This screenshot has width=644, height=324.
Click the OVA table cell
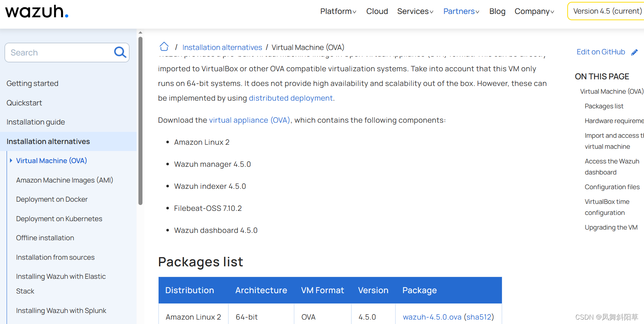tap(308, 317)
